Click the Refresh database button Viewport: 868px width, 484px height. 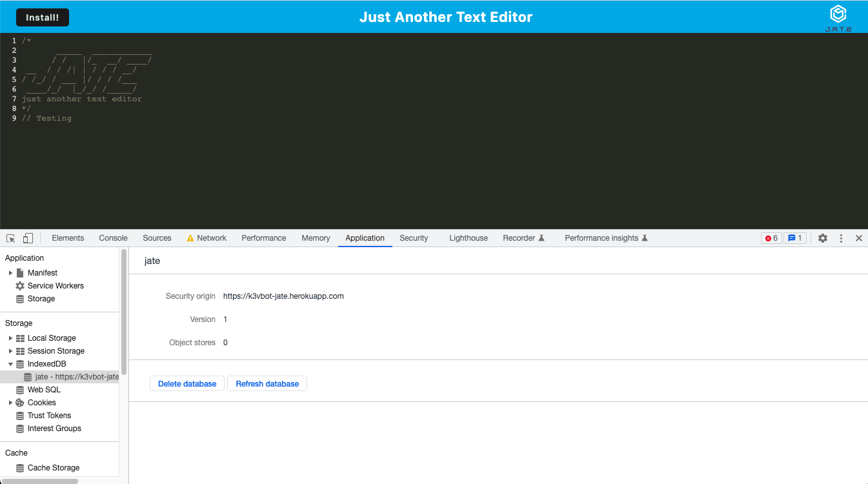tap(267, 383)
